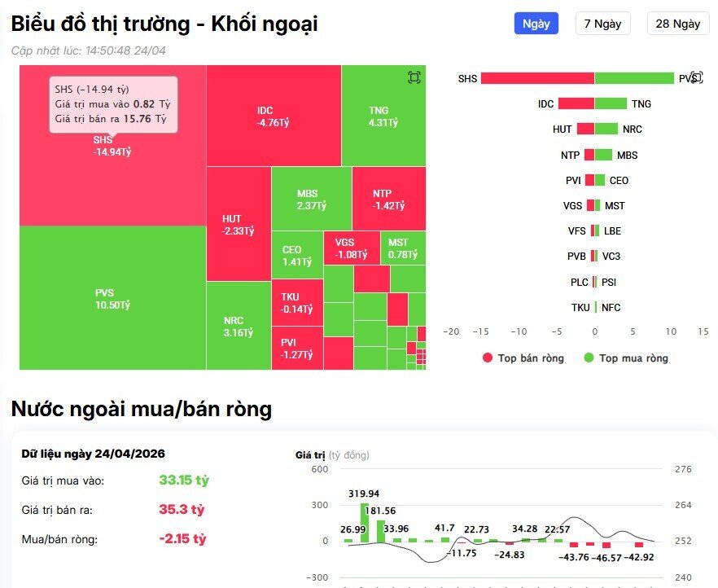Switch to the "Ngày" period tab
This screenshot has height=588, width=718.
coord(538,24)
